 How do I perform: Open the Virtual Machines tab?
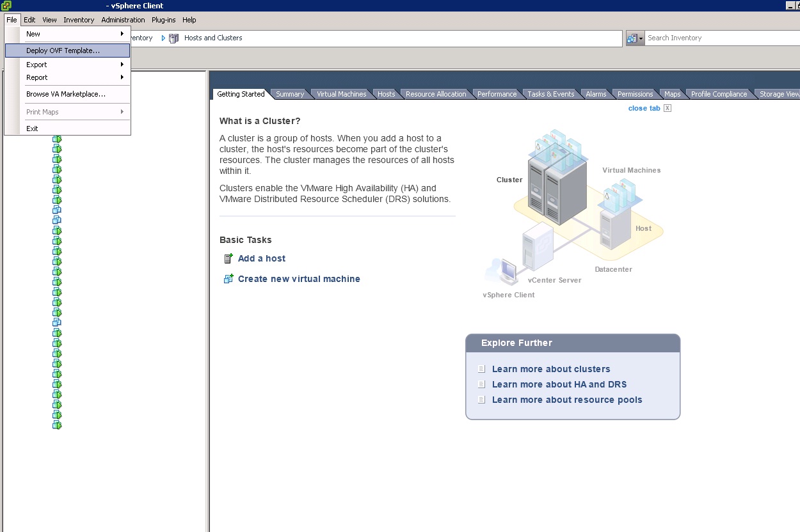click(341, 94)
